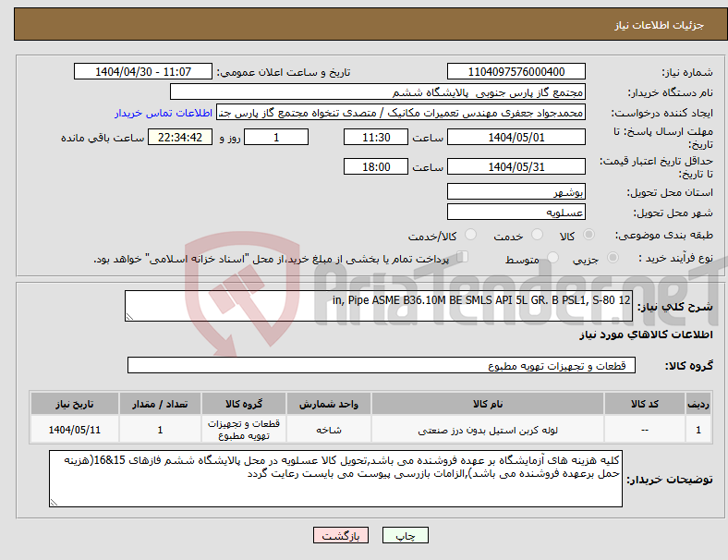This screenshot has width=728, height=560.
Task: Click the response deadline time 11:30
Action: point(376,138)
